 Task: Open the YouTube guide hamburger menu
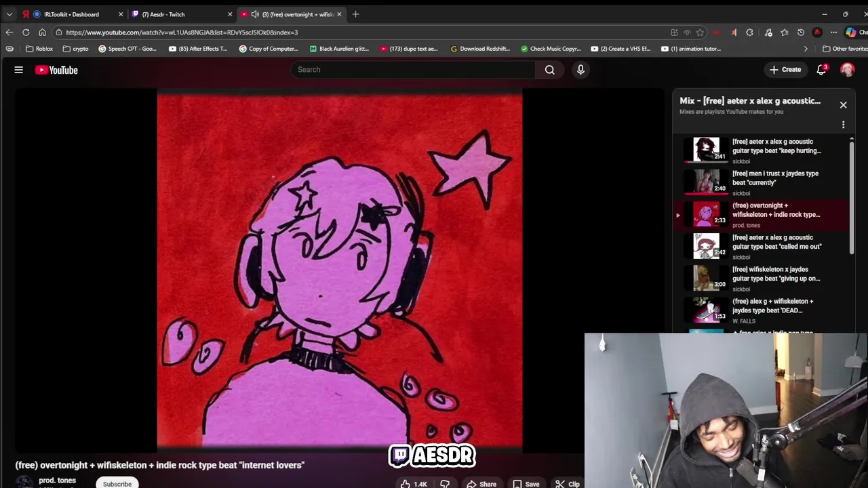[x=19, y=70]
